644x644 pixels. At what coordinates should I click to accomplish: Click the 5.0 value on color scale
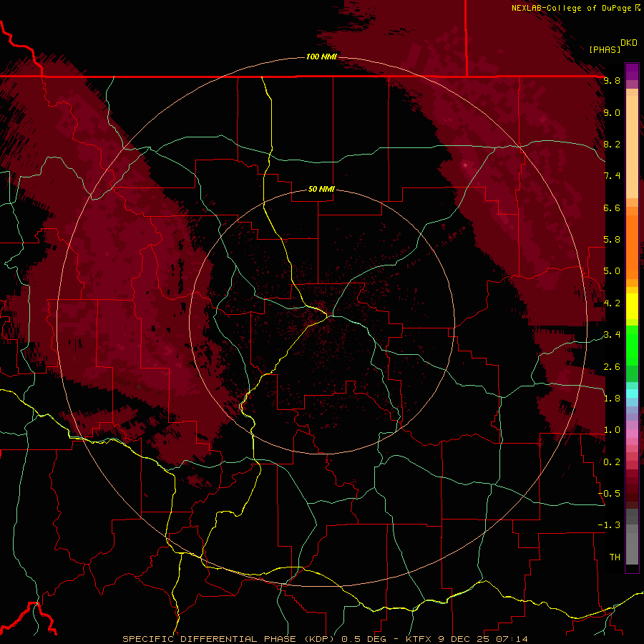click(x=612, y=271)
